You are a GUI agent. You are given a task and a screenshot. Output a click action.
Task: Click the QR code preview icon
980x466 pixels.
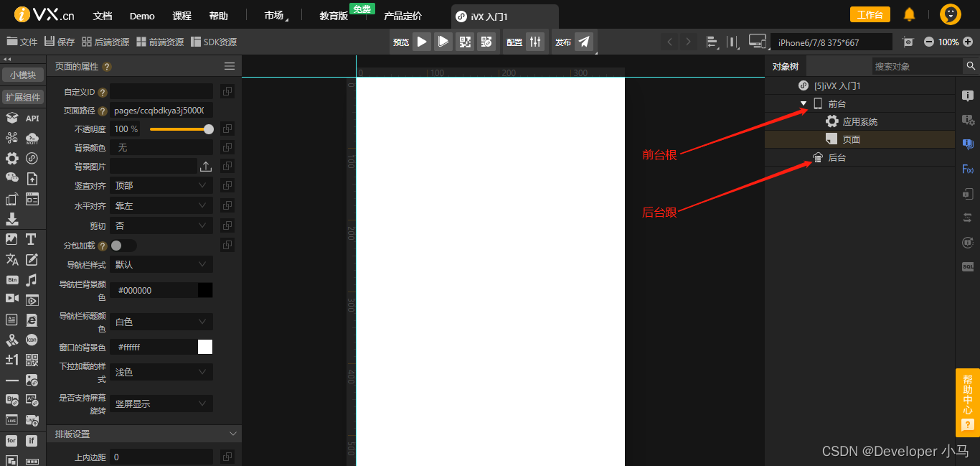tap(465, 42)
